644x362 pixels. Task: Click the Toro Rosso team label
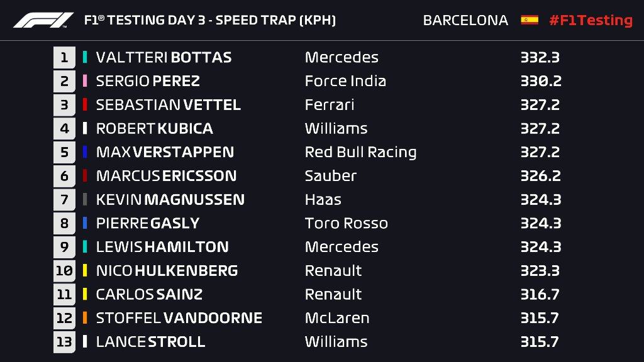tap(347, 223)
